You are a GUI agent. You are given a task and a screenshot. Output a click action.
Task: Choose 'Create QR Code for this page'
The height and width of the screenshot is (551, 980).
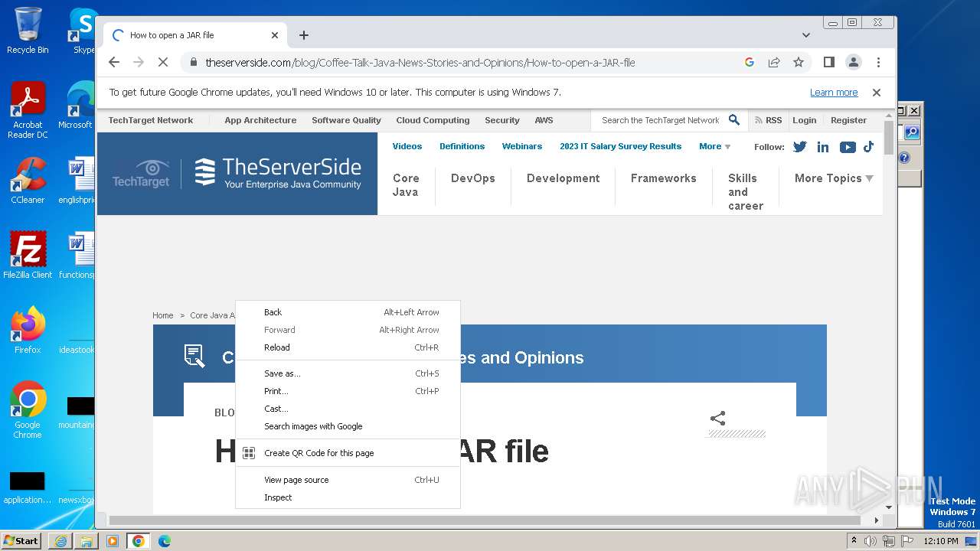point(348,453)
